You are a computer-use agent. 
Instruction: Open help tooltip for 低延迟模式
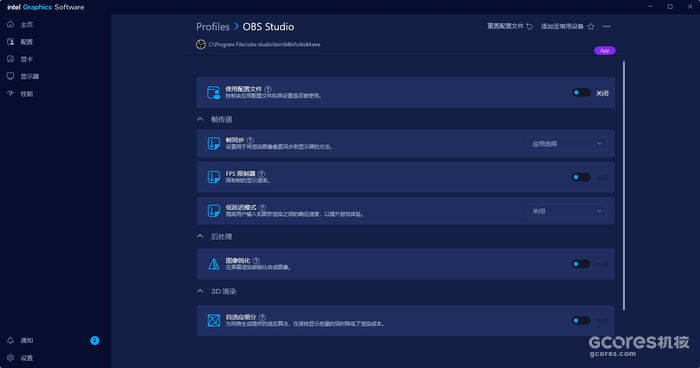[262, 207]
